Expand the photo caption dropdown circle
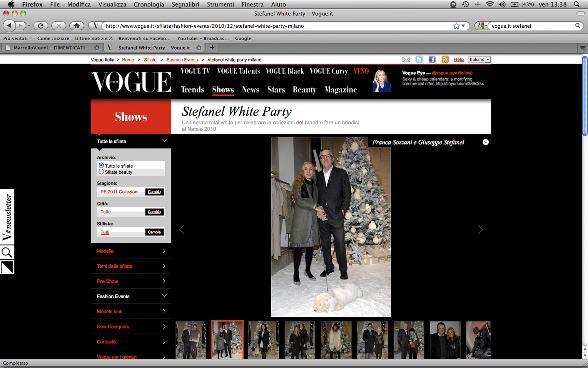 pyautogui.click(x=485, y=142)
